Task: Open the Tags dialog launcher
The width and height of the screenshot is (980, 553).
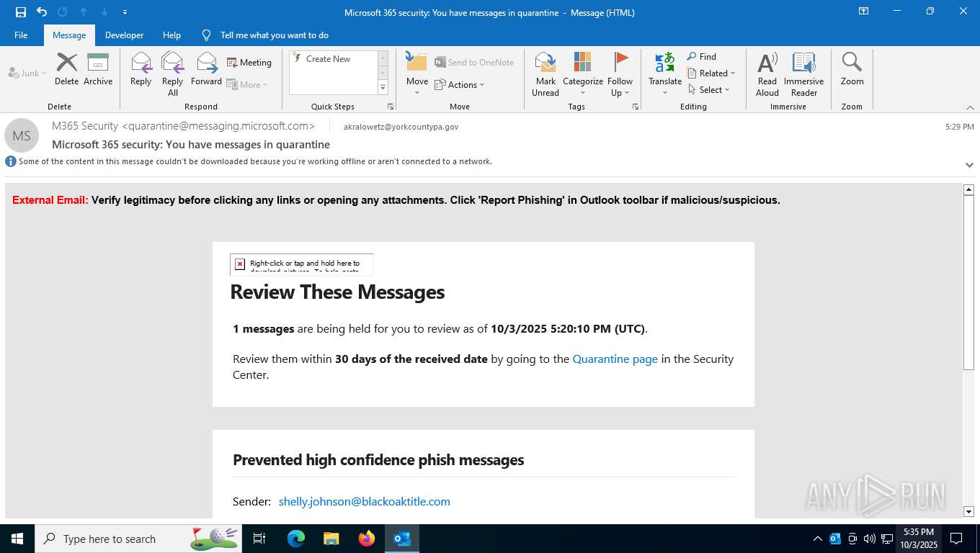Action: (x=636, y=107)
